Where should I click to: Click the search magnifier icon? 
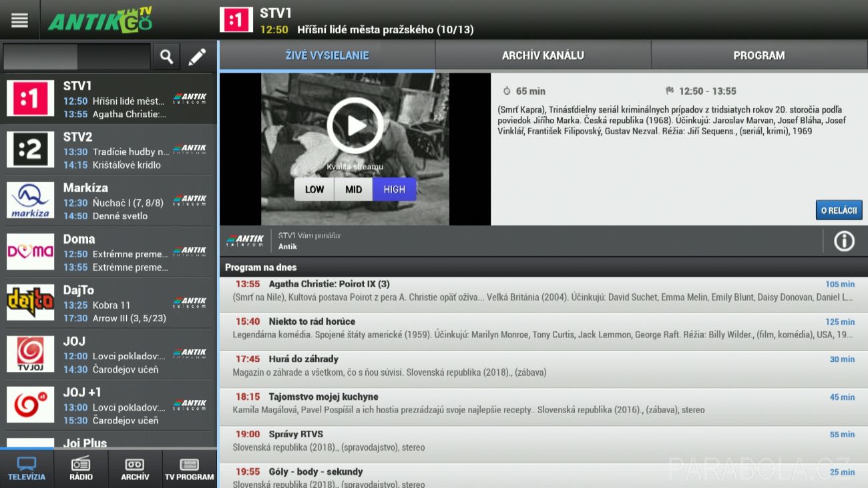click(x=166, y=57)
